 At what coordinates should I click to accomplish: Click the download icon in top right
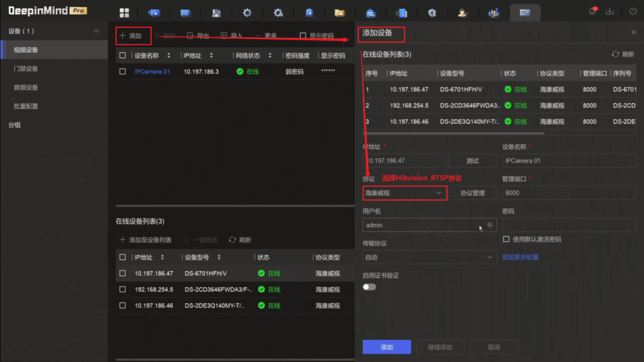[609, 11]
